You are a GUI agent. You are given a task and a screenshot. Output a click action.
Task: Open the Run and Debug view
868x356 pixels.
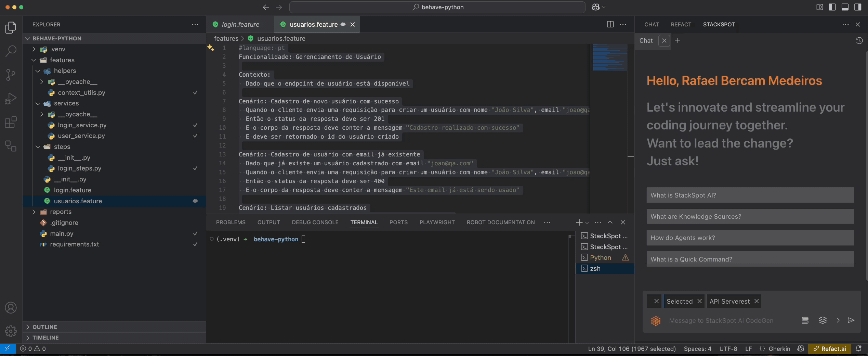click(11, 99)
